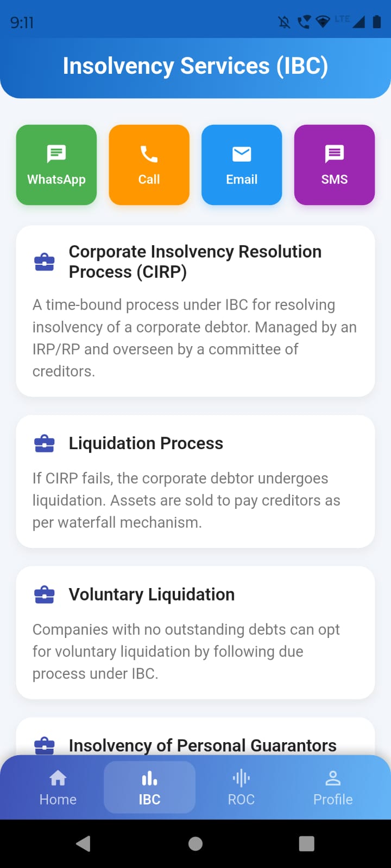Tap the WhatsApp chat icon
Image resolution: width=391 pixels, height=868 pixels.
[56, 154]
